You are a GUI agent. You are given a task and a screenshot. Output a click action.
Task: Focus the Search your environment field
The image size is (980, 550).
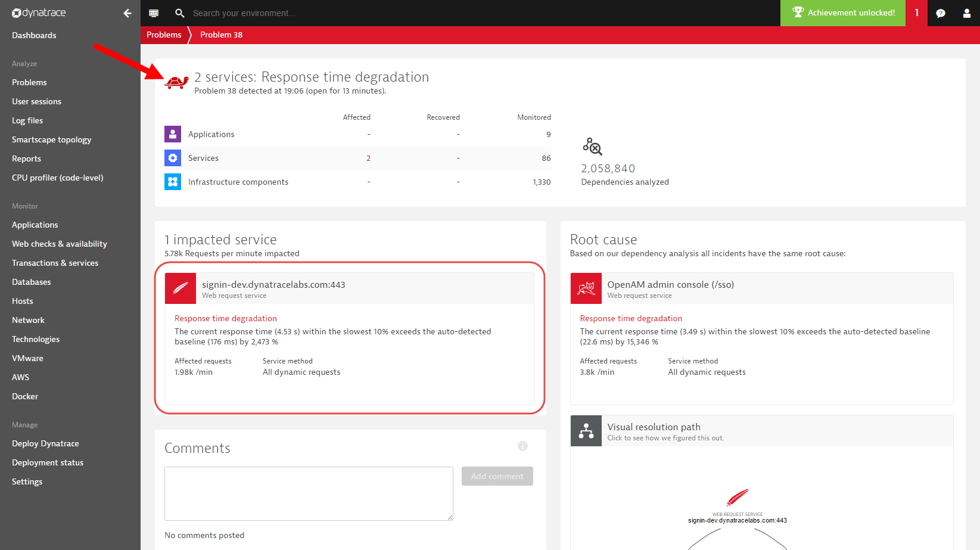coord(244,13)
